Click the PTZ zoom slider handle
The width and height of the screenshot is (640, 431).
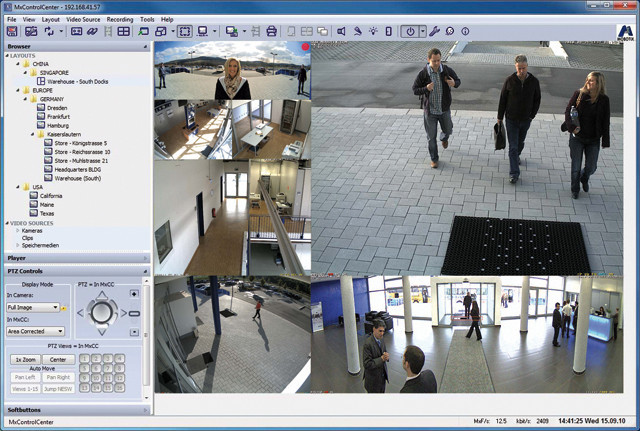click(135, 314)
